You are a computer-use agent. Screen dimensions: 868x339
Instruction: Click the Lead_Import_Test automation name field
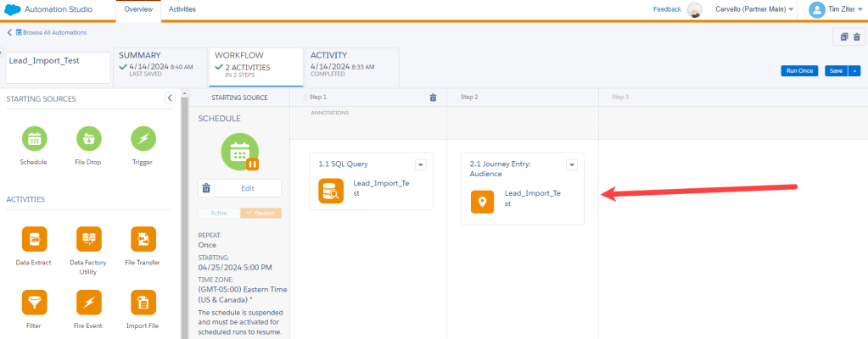click(56, 68)
